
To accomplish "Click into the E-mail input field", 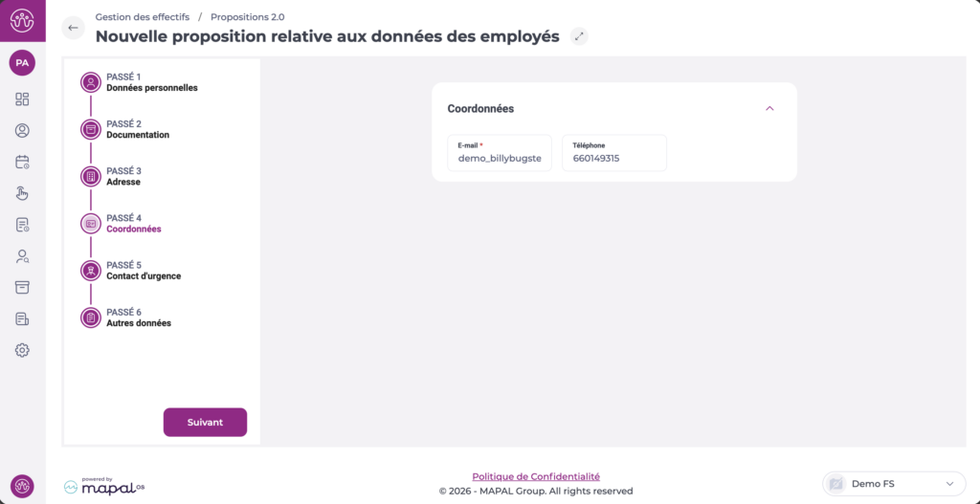I will 500,158.
